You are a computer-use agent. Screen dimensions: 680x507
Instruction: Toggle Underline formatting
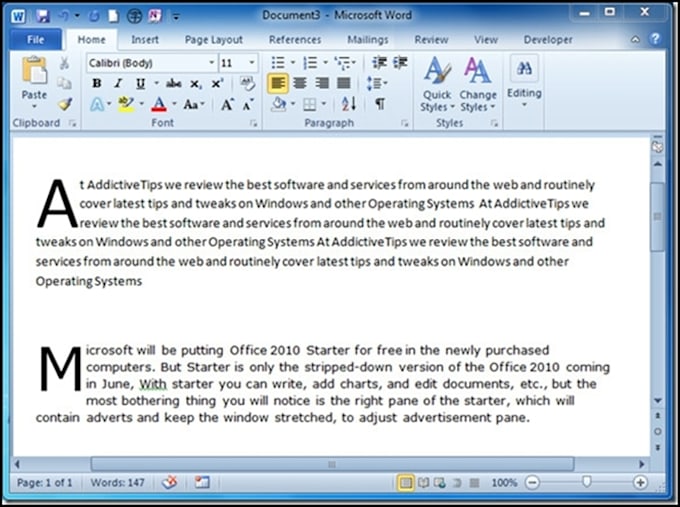click(140, 83)
